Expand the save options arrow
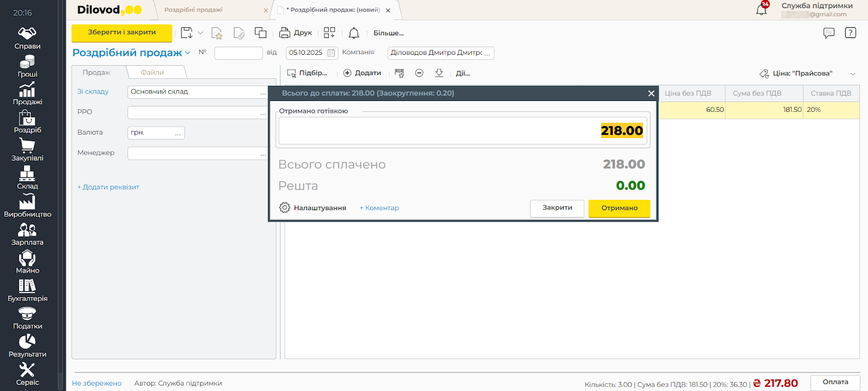 coord(200,33)
